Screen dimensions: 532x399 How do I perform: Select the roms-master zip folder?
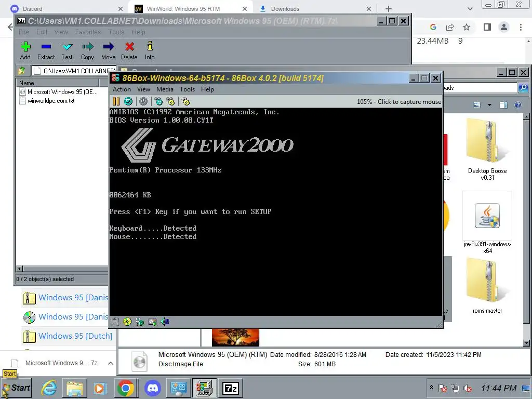[x=487, y=286]
